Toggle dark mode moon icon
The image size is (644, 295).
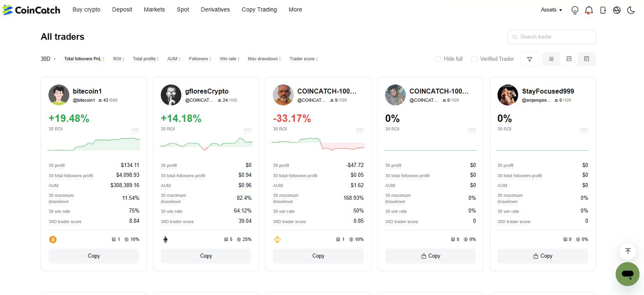[631, 10]
